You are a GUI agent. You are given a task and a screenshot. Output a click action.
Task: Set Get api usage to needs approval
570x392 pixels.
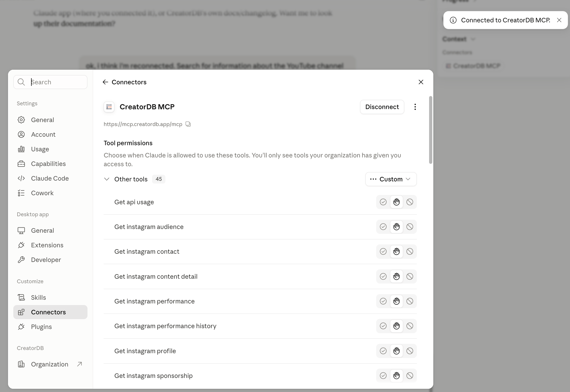pos(396,202)
